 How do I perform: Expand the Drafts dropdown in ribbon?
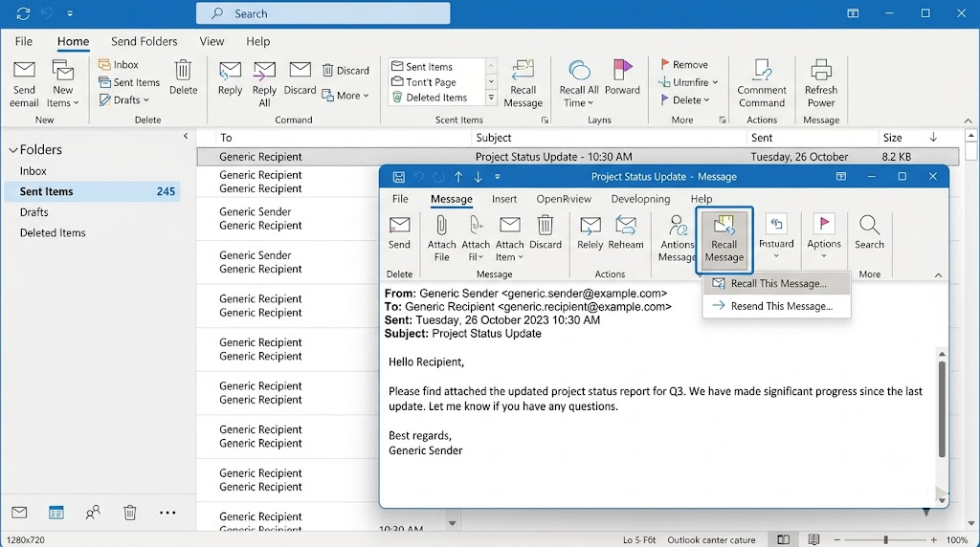(146, 99)
